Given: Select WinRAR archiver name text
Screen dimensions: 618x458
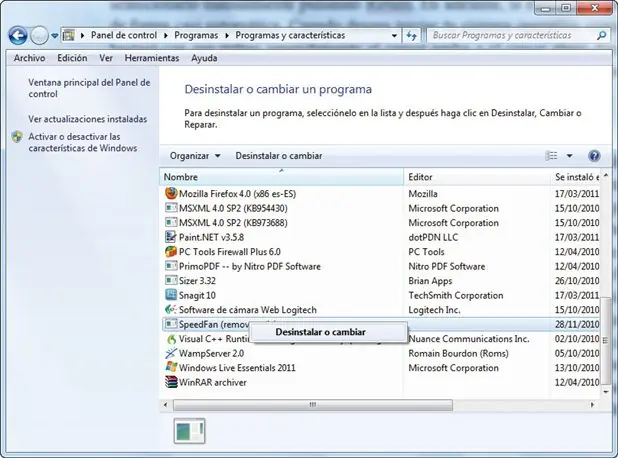Looking at the screenshot, I should (213, 383).
